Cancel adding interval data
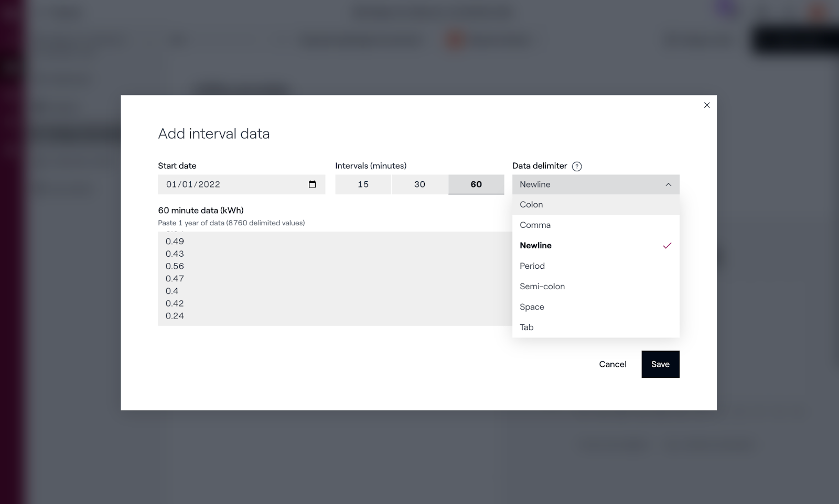Viewport: 839px width, 504px height. (x=612, y=364)
